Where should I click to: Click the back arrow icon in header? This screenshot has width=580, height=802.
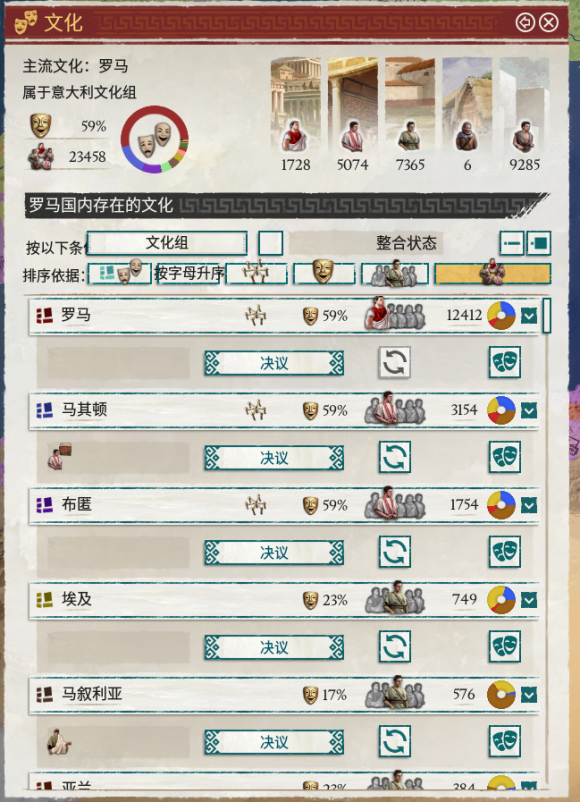525,23
